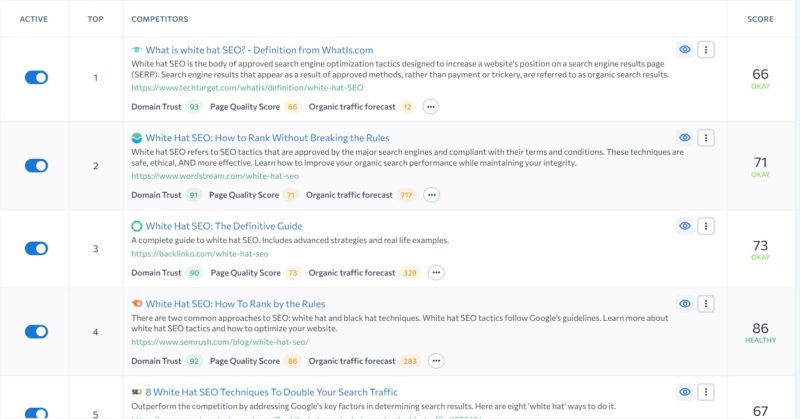This screenshot has height=419, width=800.
Task: Open vertical dots menu for 'What is white hat SEO?'
Action: 706,50
